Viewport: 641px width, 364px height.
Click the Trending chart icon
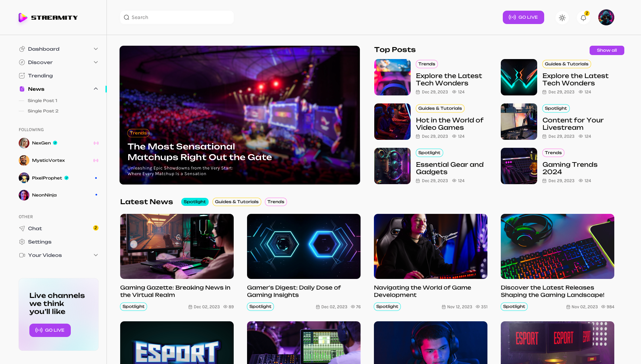coord(22,75)
